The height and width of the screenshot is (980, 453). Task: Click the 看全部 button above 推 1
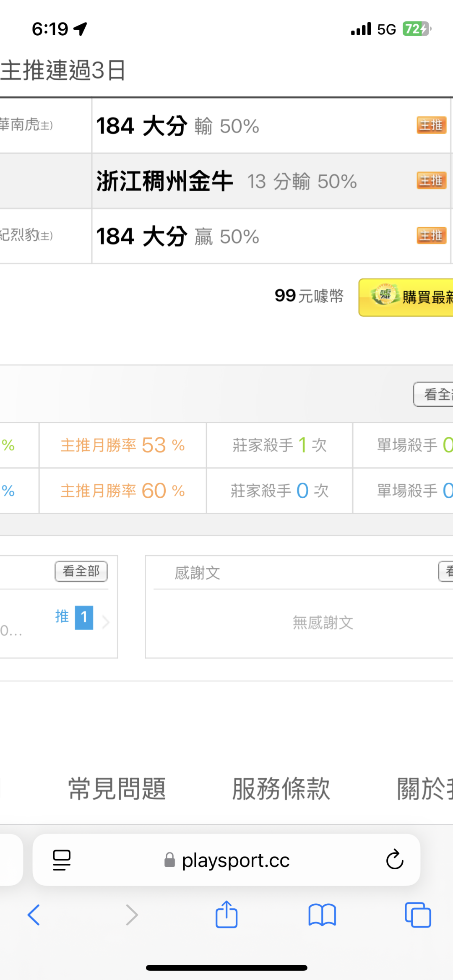click(81, 571)
